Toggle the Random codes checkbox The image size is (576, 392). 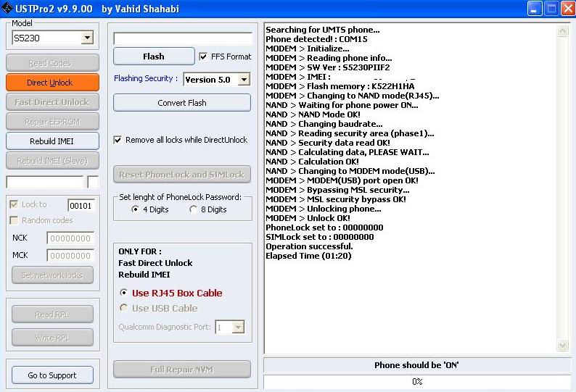[14, 220]
